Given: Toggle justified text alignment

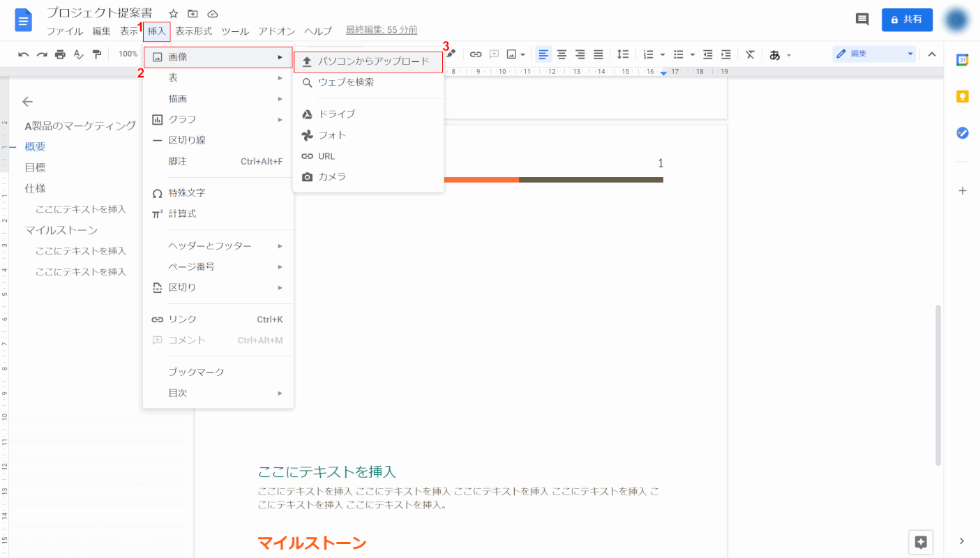Looking at the screenshot, I should (598, 54).
